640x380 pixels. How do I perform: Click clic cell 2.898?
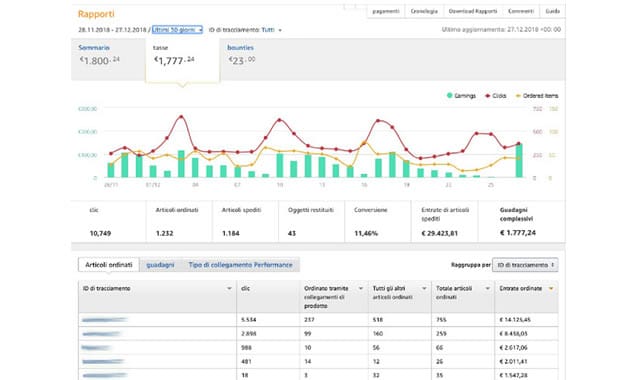click(249, 333)
